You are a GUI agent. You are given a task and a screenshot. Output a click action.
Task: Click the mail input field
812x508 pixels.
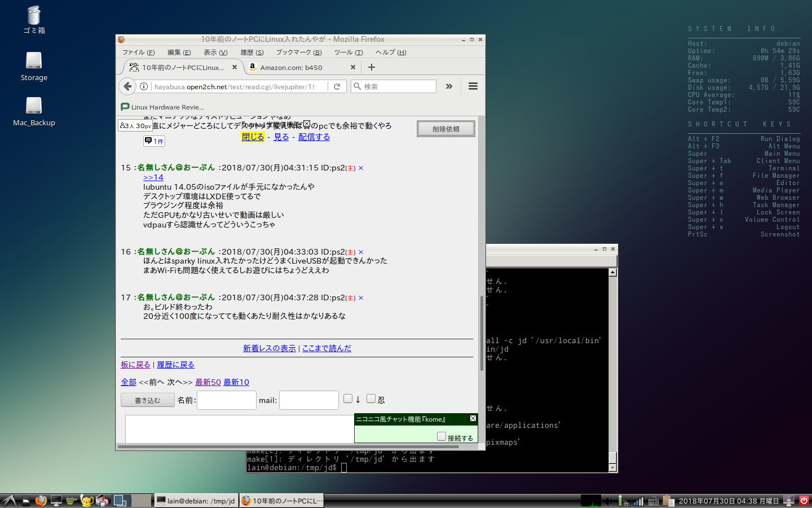(x=309, y=400)
